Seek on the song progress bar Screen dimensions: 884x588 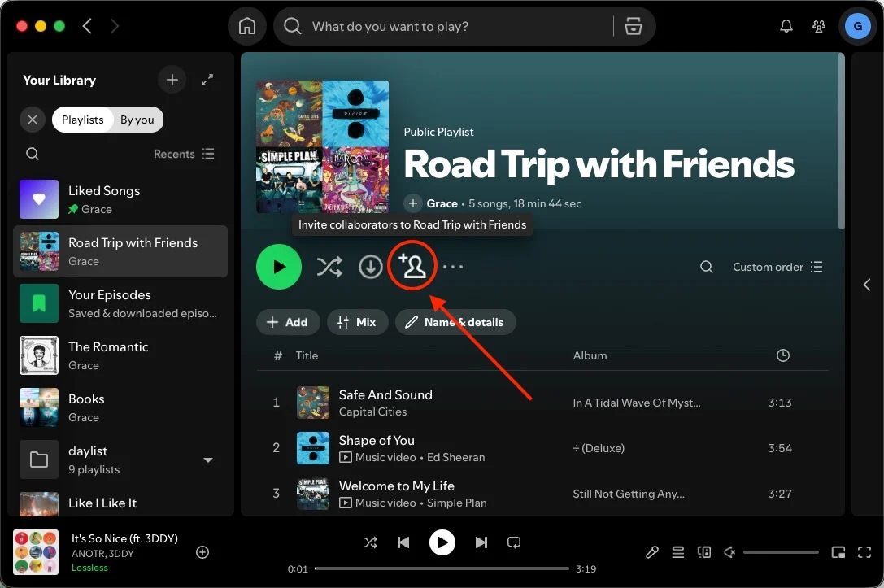tap(442, 568)
